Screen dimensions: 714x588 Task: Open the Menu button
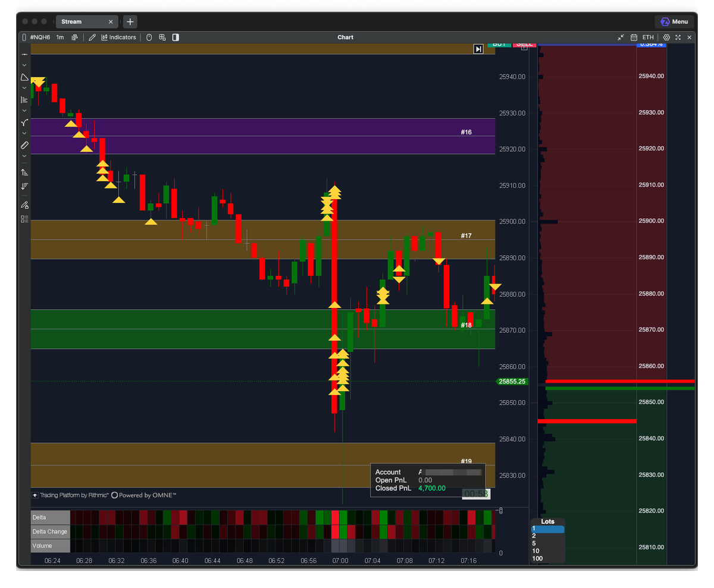click(x=674, y=21)
